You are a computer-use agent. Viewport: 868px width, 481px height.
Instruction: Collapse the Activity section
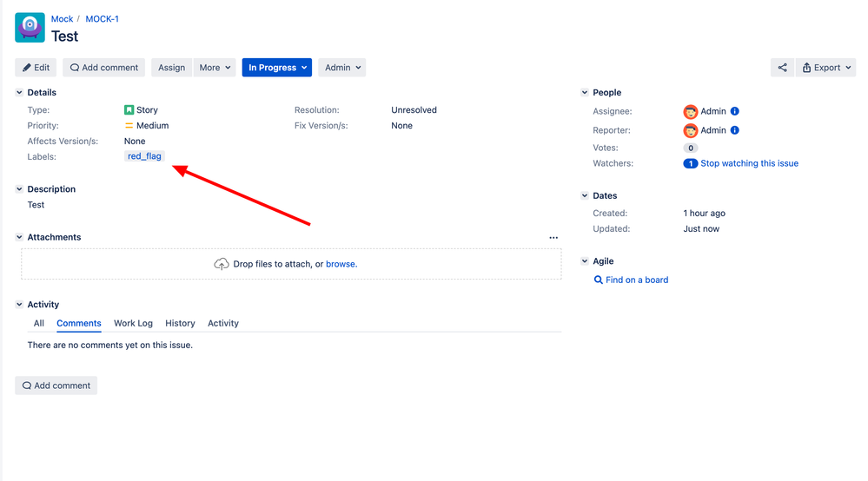[x=19, y=305]
